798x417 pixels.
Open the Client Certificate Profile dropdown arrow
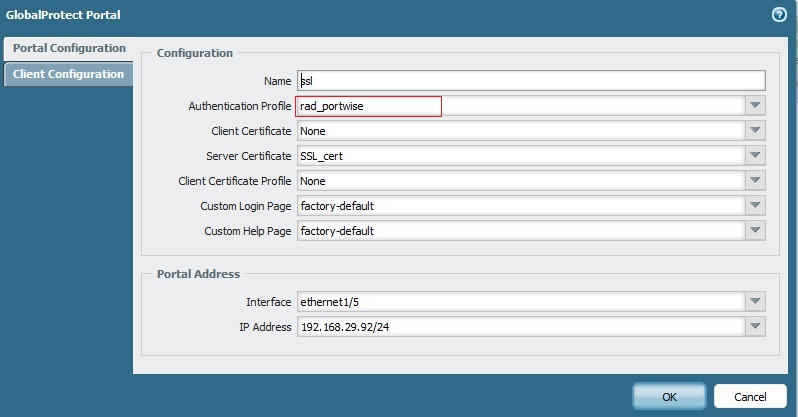(756, 181)
